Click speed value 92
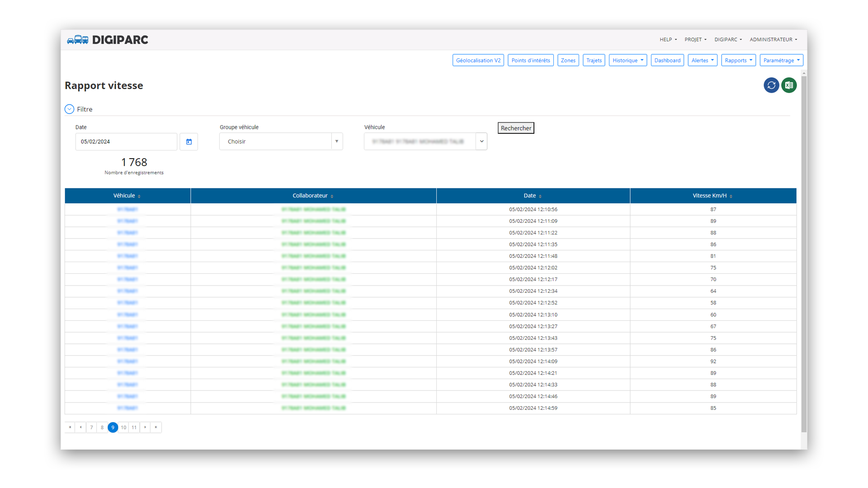The width and height of the screenshot is (868, 488). click(x=713, y=361)
